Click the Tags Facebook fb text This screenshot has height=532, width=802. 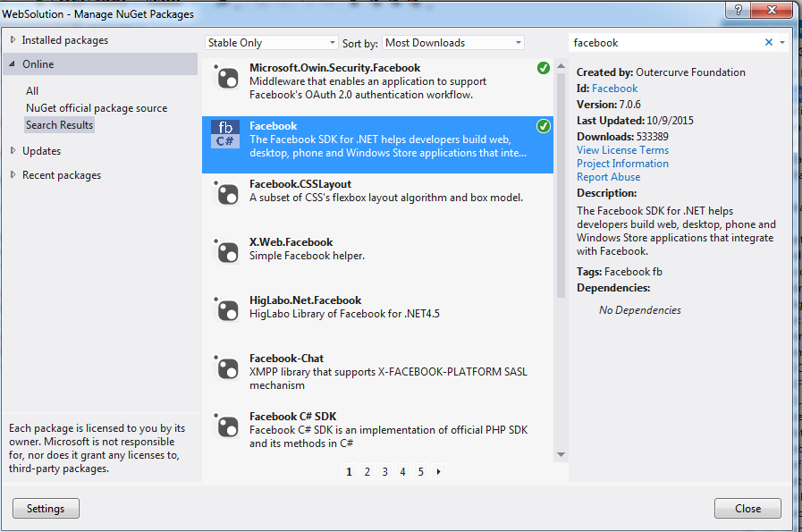pyautogui.click(x=620, y=272)
